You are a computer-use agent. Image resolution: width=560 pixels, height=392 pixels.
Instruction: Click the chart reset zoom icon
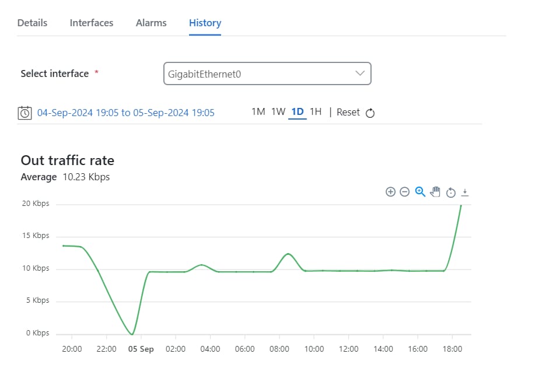[451, 192]
